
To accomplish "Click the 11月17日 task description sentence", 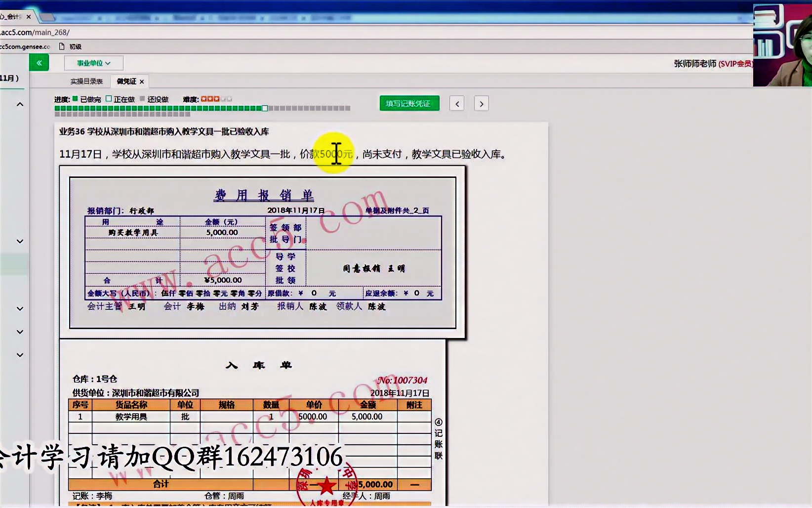I will 284,154.
